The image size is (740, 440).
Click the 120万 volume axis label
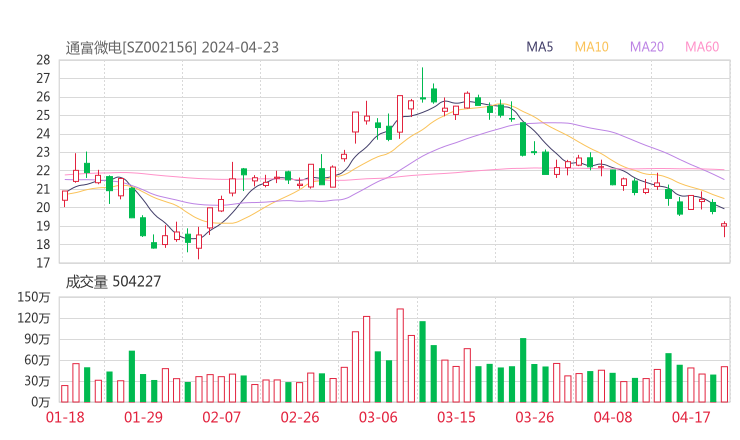pos(34,318)
